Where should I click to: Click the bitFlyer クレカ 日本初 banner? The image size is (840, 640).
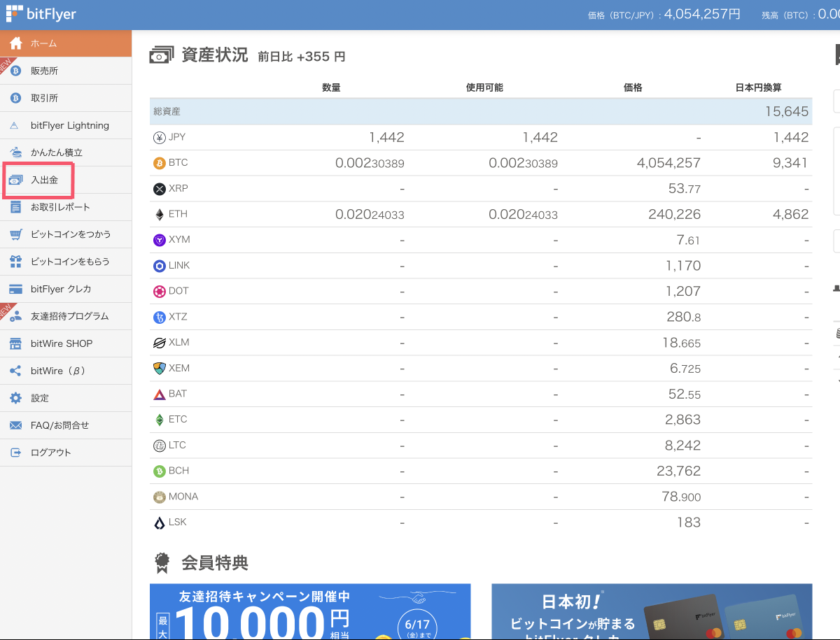pos(652,612)
